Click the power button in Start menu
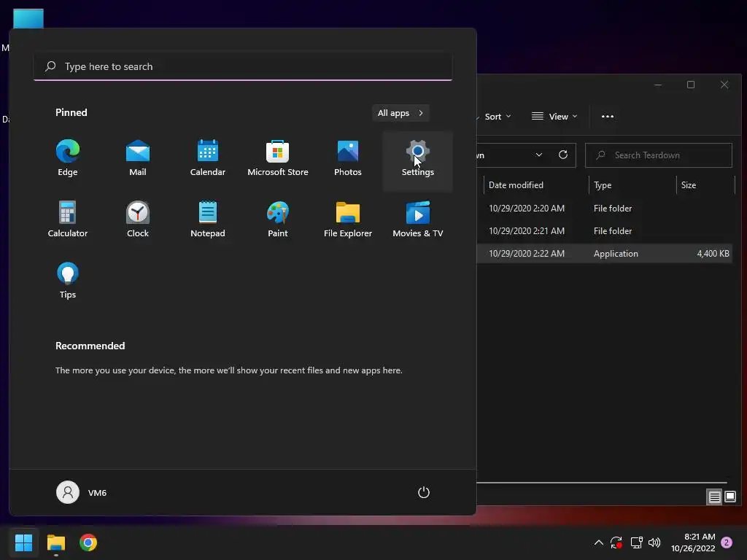This screenshot has height=560, width=747. click(x=424, y=492)
